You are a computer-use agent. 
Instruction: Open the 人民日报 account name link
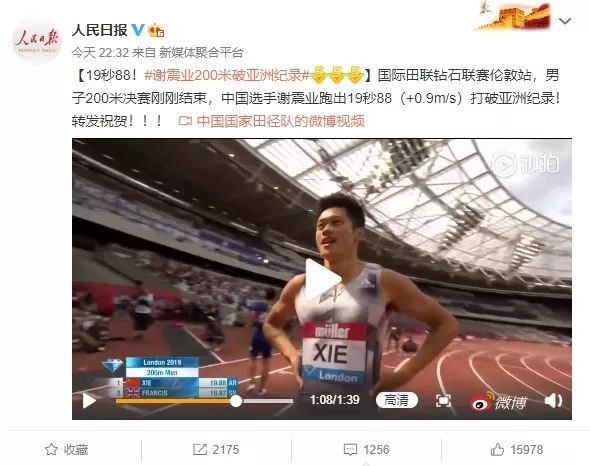coord(100,30)
